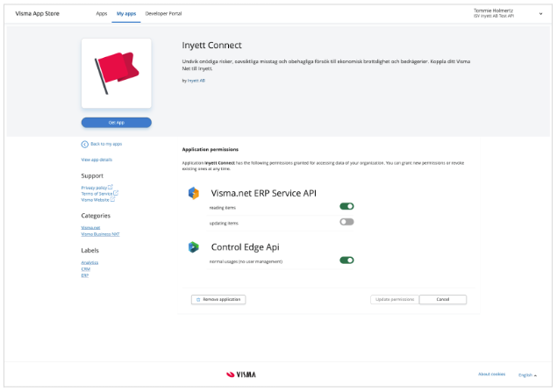The image size is (557, 392).
Task: Go back to my apps link
Action: [106, 144]
